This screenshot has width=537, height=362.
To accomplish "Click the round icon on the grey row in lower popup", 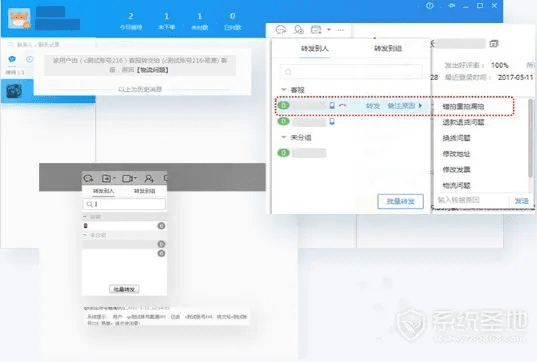I will pos(161,244).
